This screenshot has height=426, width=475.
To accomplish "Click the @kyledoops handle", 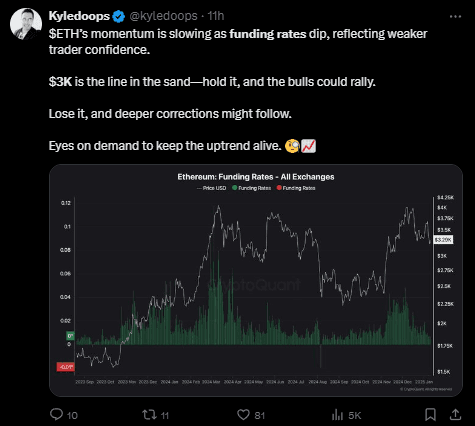I will pos(163,16).
